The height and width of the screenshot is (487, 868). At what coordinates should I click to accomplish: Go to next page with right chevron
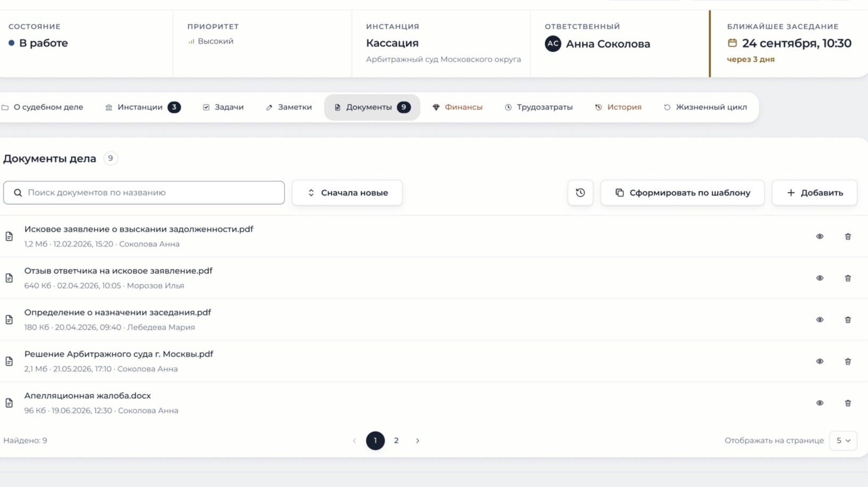click(x=418, y=440)
